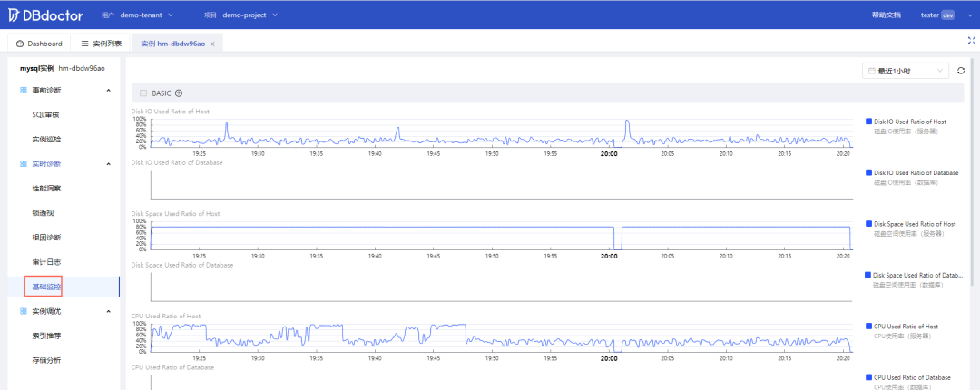
Task: Open 实例巡检 in sidebar
Action: point(46,140)
